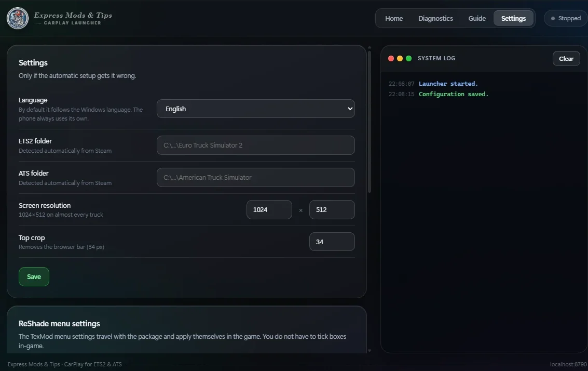This screenshot has height=371, width=588.
Task: Open the Guide tab
Action: click(x=476, y=18)
